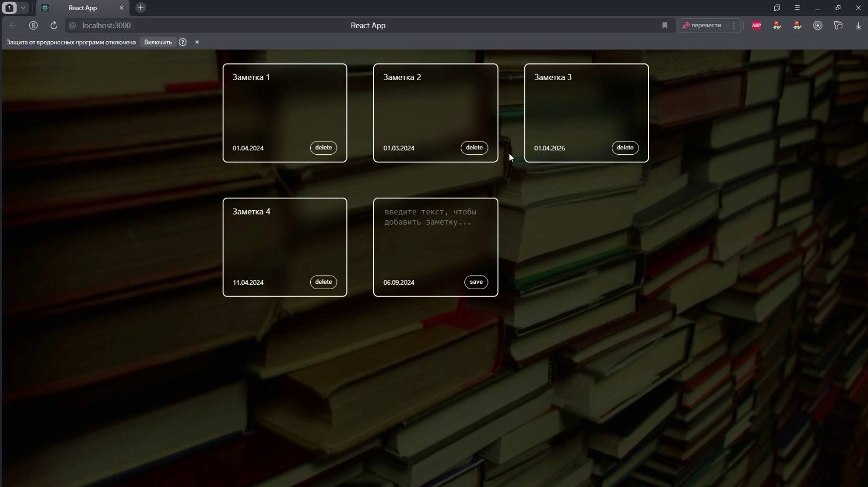Viewport: 868px width, 487px height.
Task: Open help for protection notice
Action: pyautogui.click(x=183, y=42)
